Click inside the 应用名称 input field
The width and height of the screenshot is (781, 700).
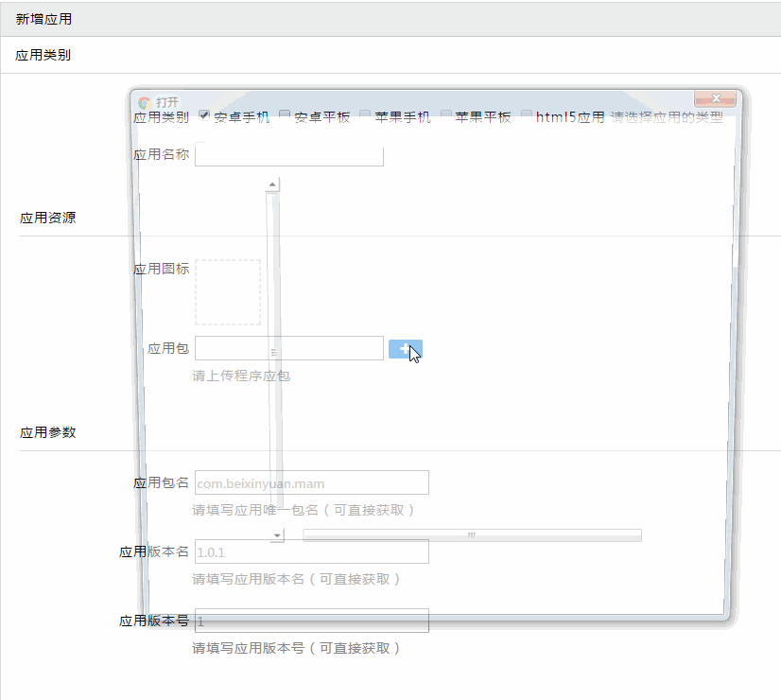pyautogui.click(x=288, y=154)
